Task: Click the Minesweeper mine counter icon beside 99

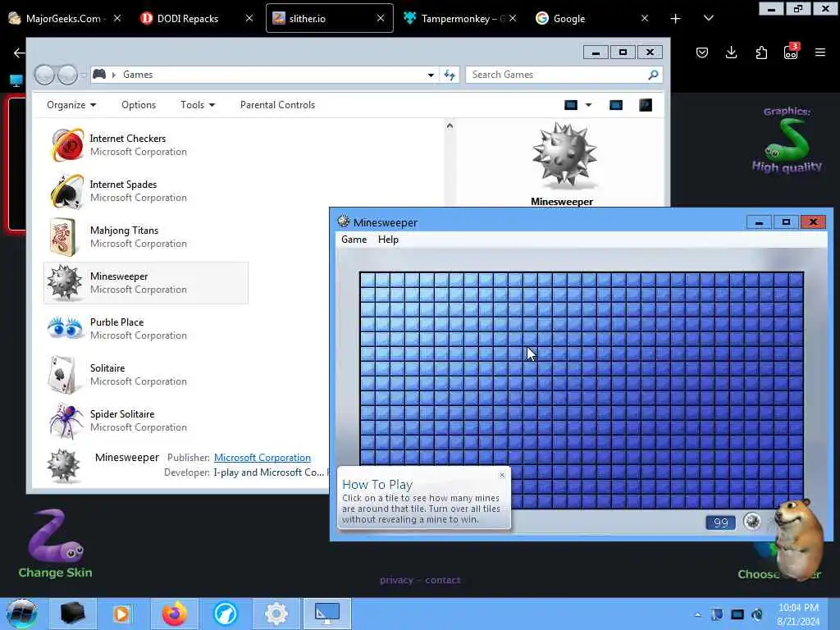Action: (x=752, y=521)
